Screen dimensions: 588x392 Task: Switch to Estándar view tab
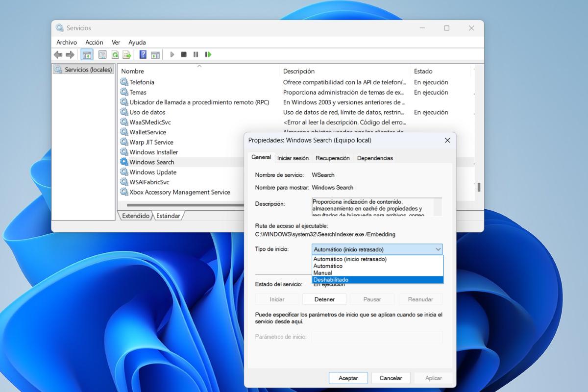coord(168,216)
